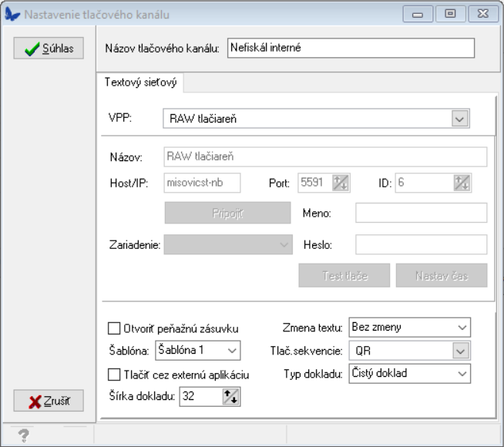
Task: Toggle Tlačiť cez externú aplikáciu checkbox
Action: [114, 375]
